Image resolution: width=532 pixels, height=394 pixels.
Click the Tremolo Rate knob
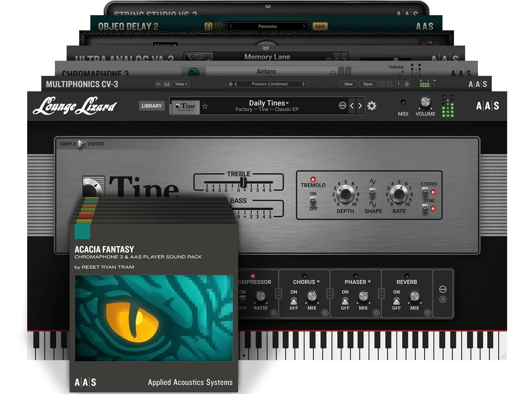[399, 194]
